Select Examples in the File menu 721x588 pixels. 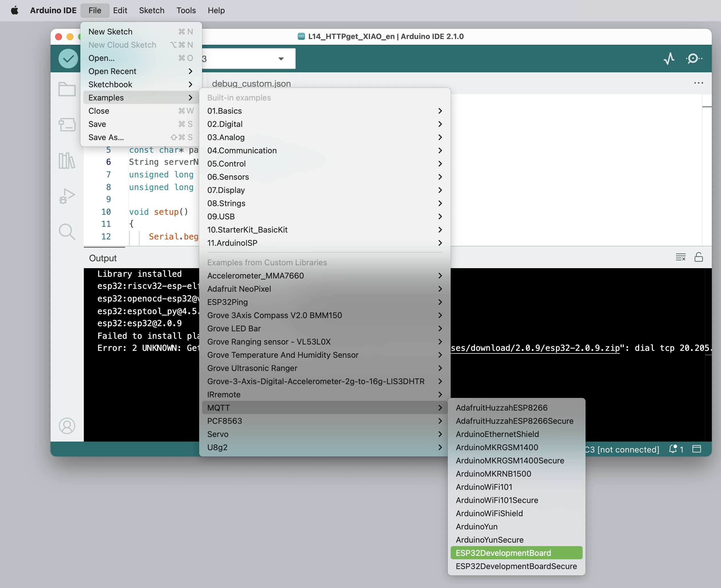(141, 98)
